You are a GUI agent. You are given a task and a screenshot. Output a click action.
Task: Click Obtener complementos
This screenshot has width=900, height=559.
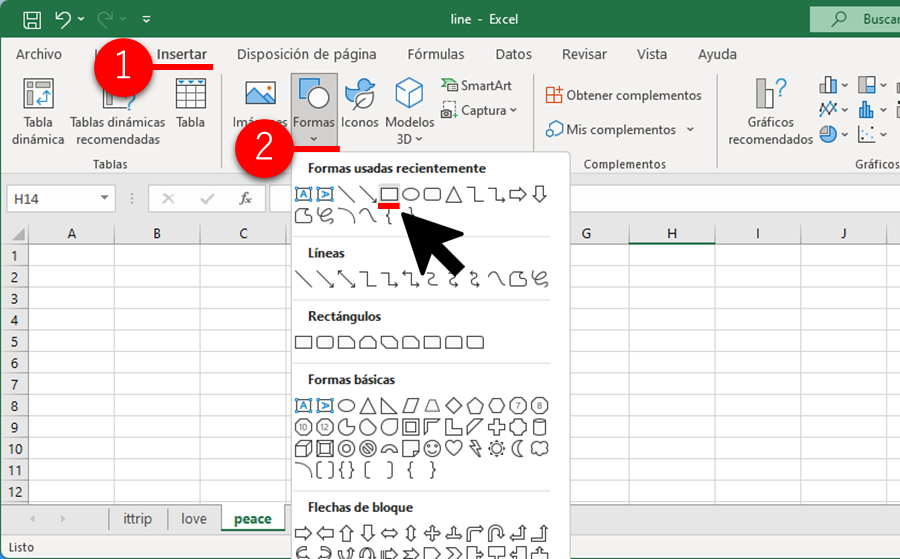coord(623,95)
